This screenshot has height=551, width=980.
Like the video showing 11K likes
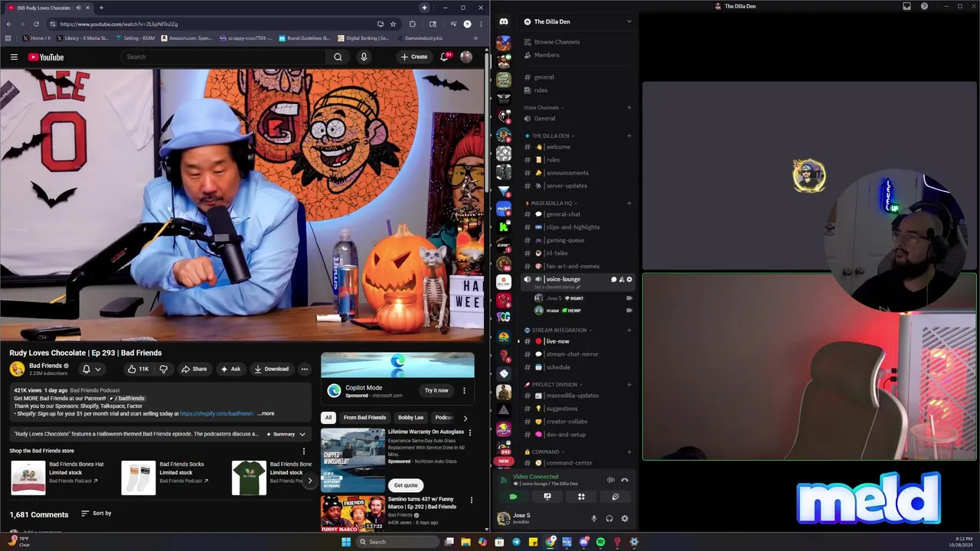point(138,369)
